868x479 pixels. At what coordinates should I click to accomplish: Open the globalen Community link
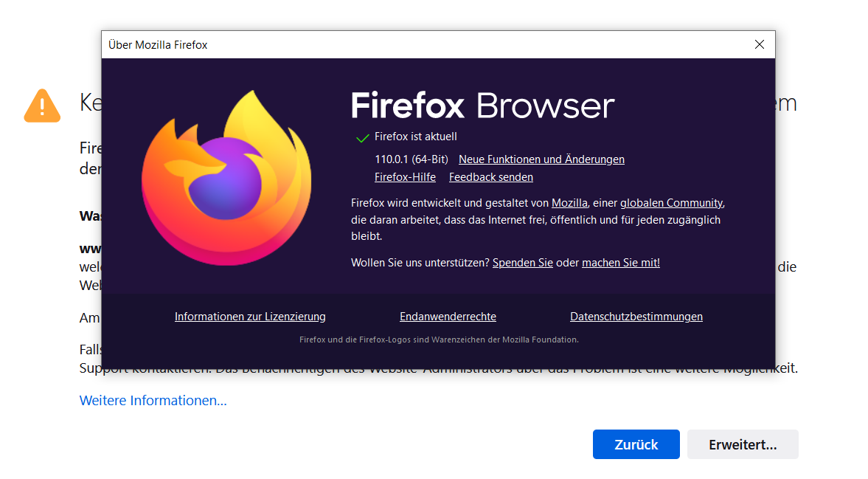click(672, 203)
